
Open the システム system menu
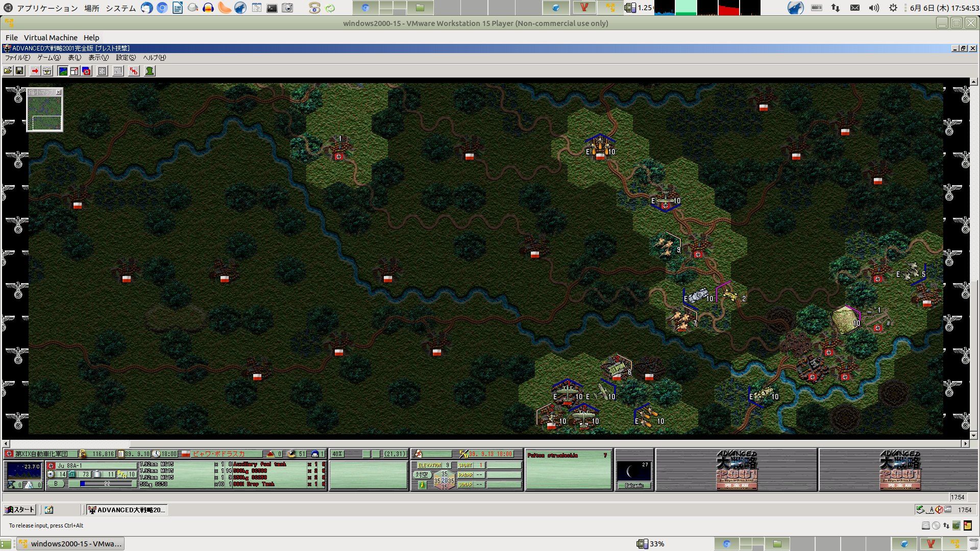click(121, 8)
